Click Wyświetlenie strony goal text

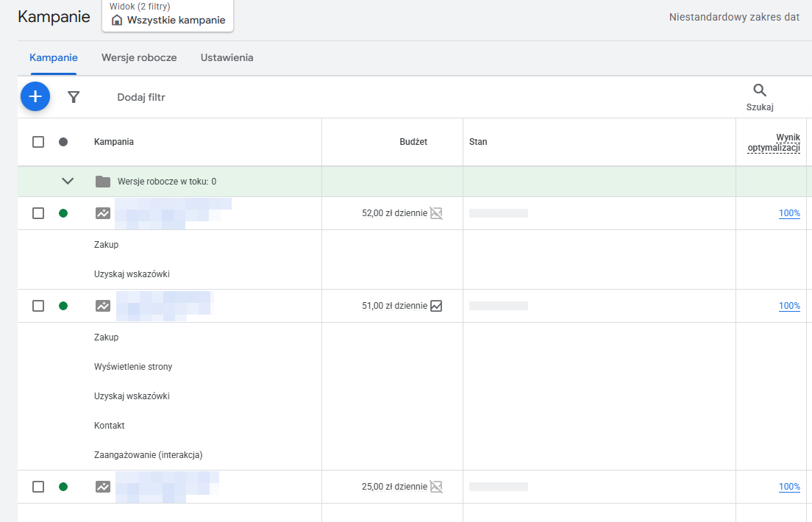click(x=133, y=367)
